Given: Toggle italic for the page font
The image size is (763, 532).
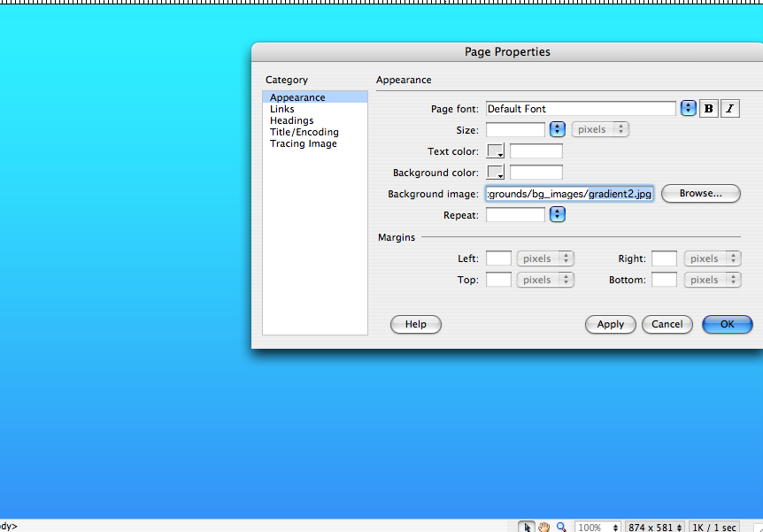Looking at the screenshot, I should point(730,109).
